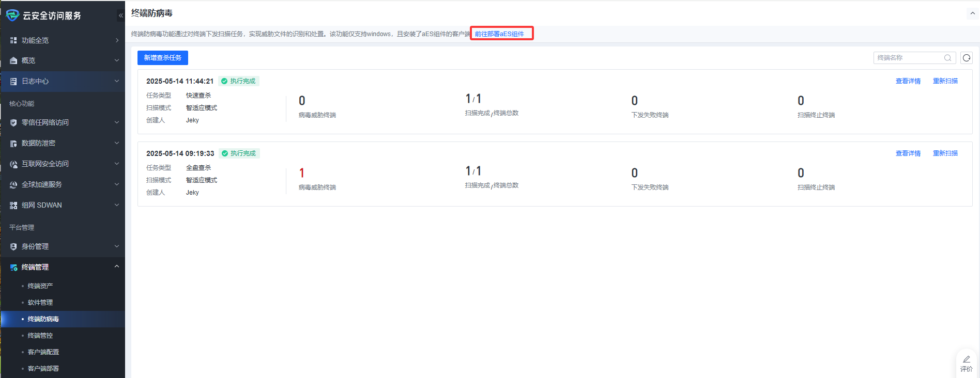Click the 零信任网络访问 shield icon

tap(13, 123)
